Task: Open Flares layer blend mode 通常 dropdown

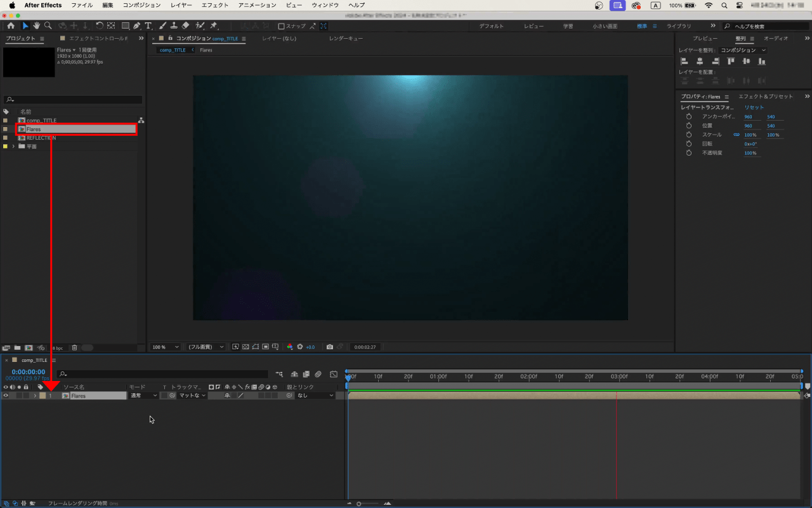Action: tap(143, 396)
